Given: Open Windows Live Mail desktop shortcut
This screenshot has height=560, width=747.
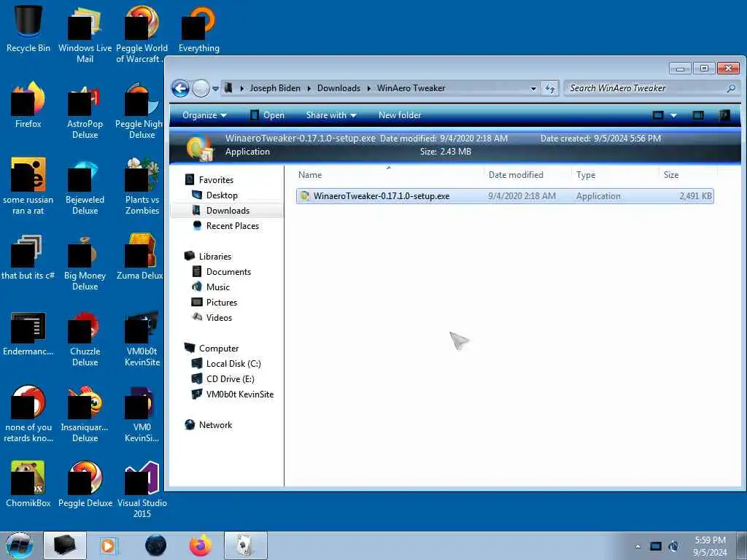Looking at the screenshot, I should coord(85,34).
